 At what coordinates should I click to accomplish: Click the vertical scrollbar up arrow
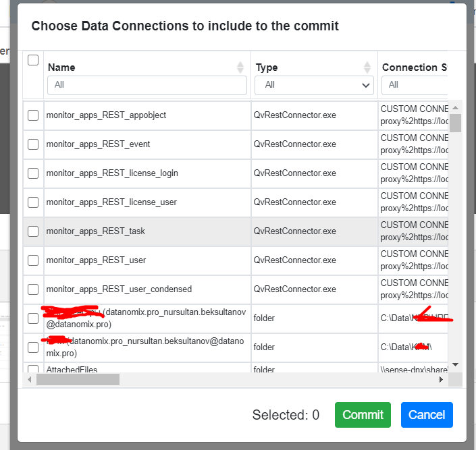pyautogui.click(x=456, y=107)
